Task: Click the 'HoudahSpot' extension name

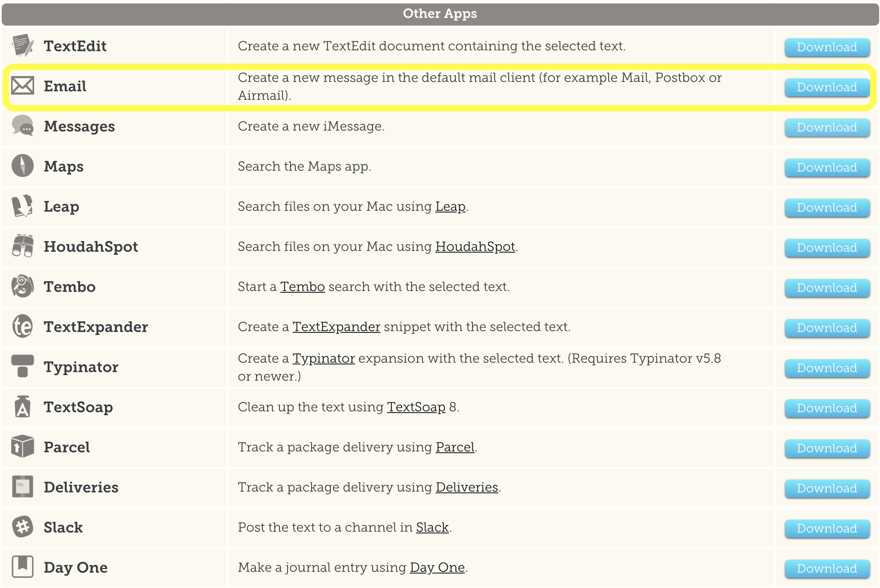Action: click(91, 247)
